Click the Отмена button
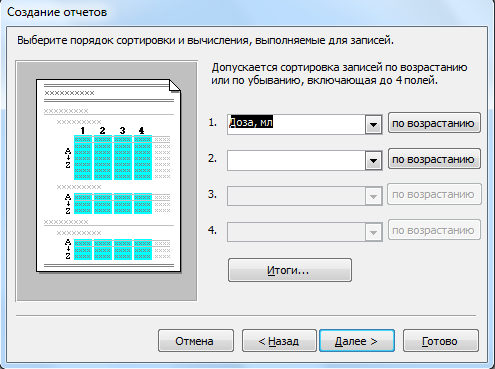495x369 pixels. (x=196, y=341)
